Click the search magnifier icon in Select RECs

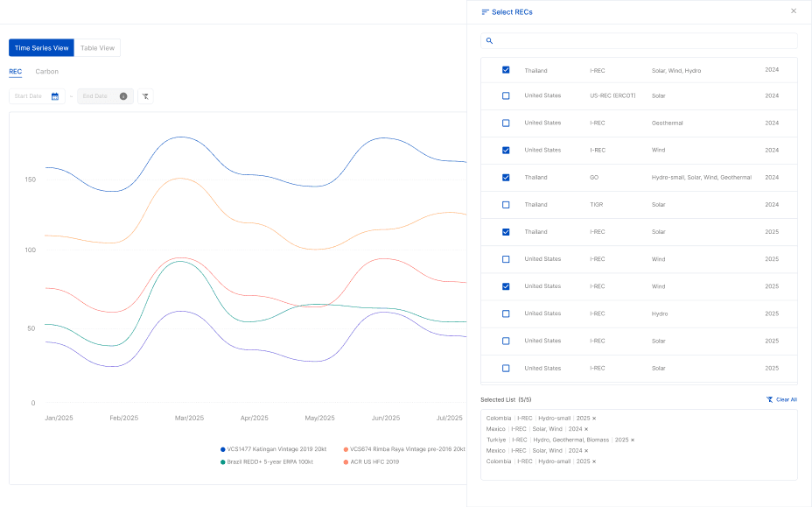[x=489, y=41]
